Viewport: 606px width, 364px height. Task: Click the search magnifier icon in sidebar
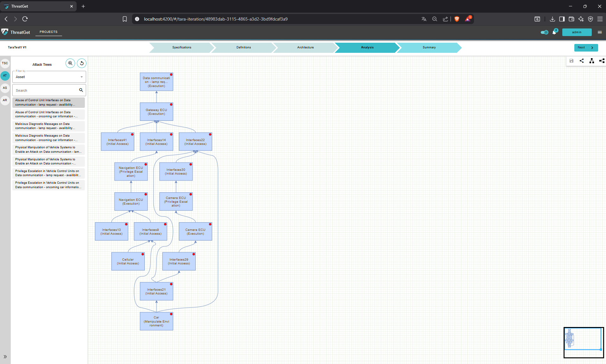pos(81,90)
